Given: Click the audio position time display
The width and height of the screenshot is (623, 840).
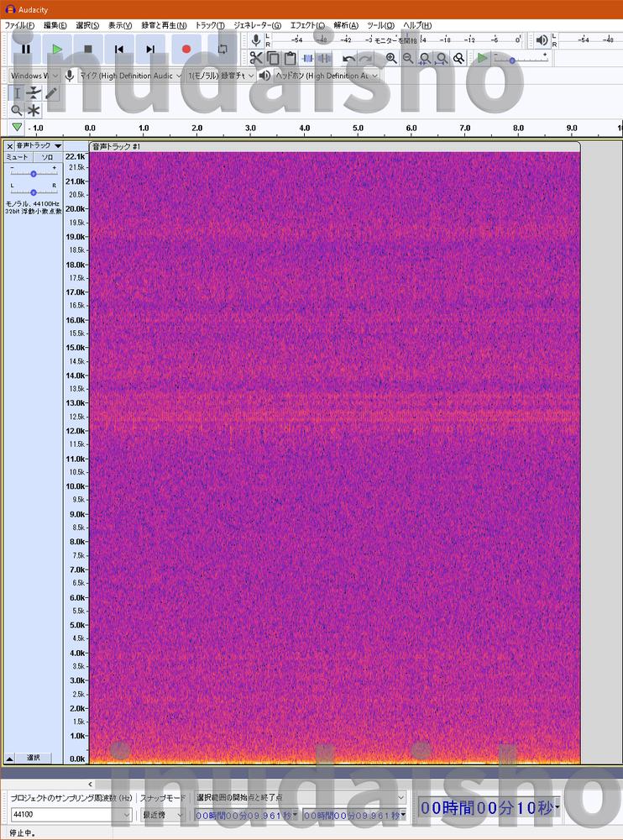Looking at the screenshot, I should tap(489, 807).
